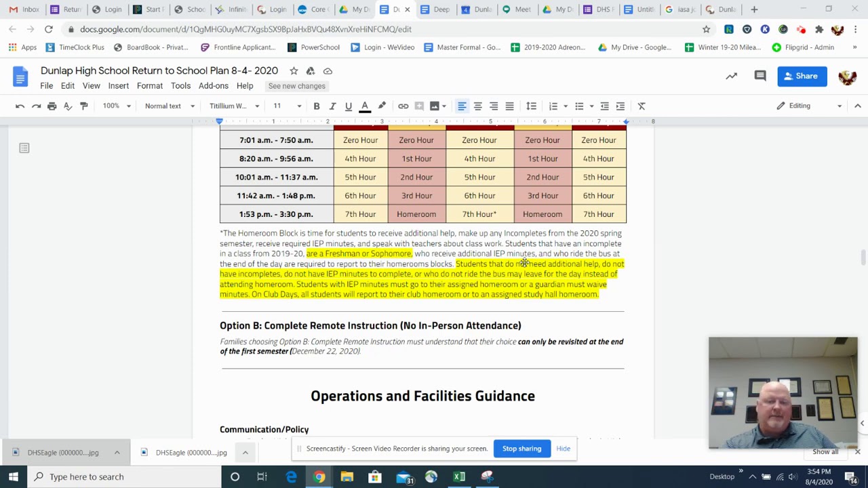Bookmark this page with the star

pos(706,29)
